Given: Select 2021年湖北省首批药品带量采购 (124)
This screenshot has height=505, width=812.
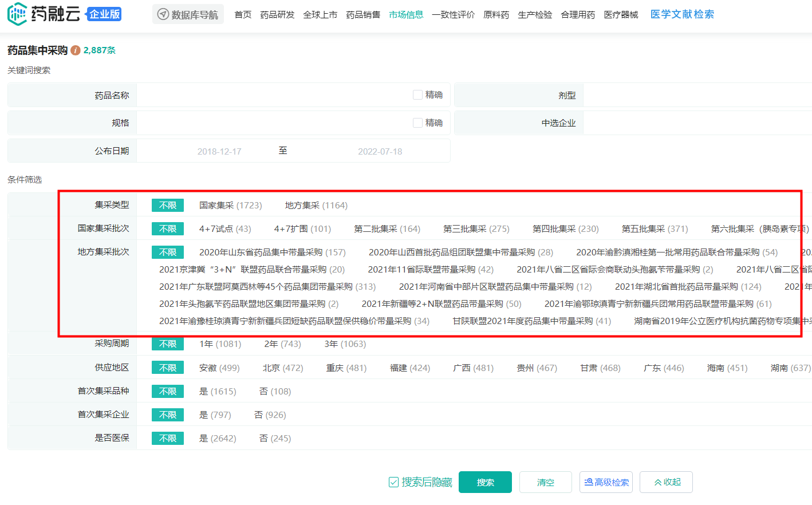Looking at the screenshot, I should [688, 286].
